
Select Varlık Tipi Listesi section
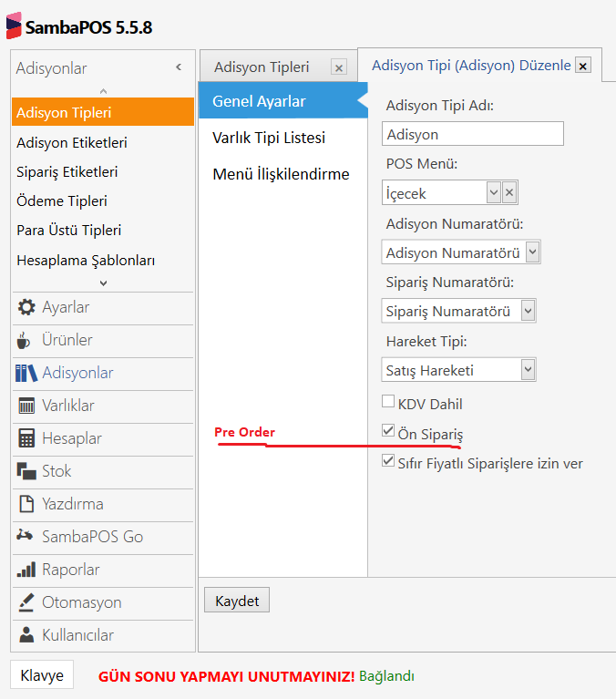[x=269, y=138]
